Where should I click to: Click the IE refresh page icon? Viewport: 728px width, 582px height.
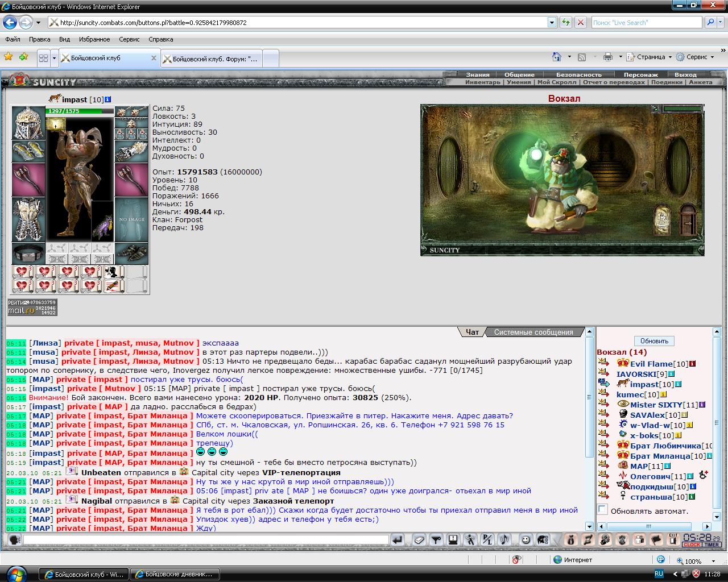(565, 23)
